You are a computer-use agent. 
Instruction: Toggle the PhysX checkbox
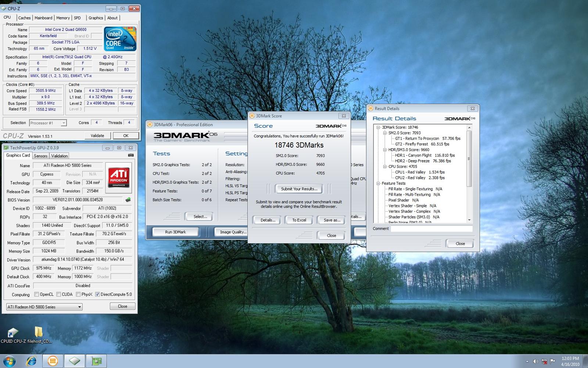78,294
